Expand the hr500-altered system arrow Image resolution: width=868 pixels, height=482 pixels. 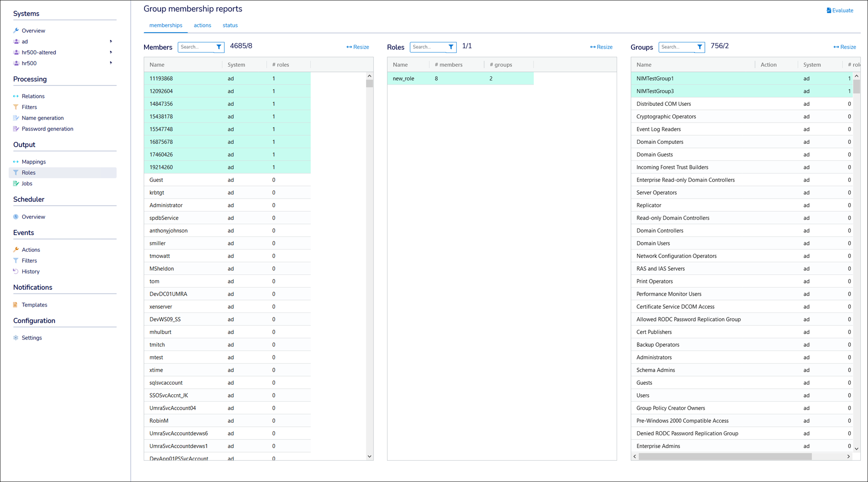pos(111,52)
